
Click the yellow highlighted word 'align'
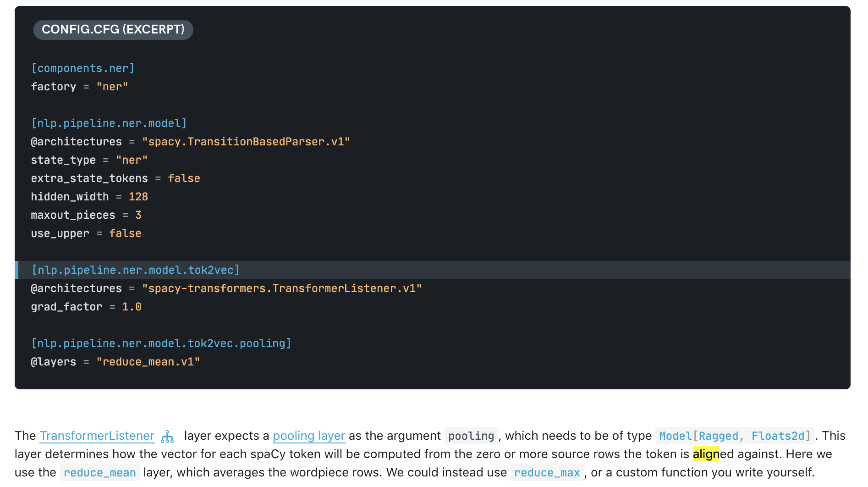[706, 454]
